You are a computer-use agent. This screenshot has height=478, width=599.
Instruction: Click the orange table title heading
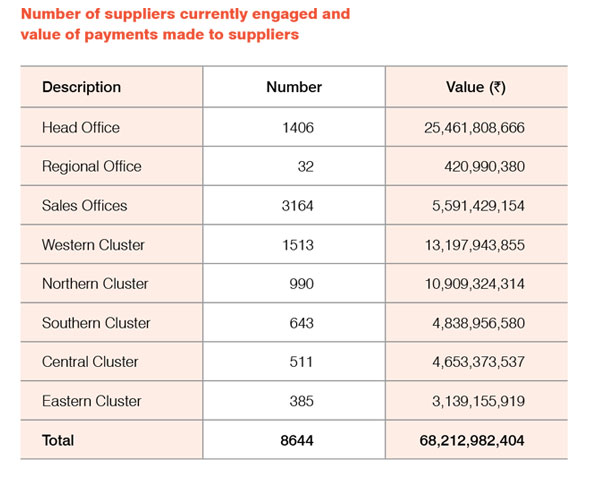point(185,24)
